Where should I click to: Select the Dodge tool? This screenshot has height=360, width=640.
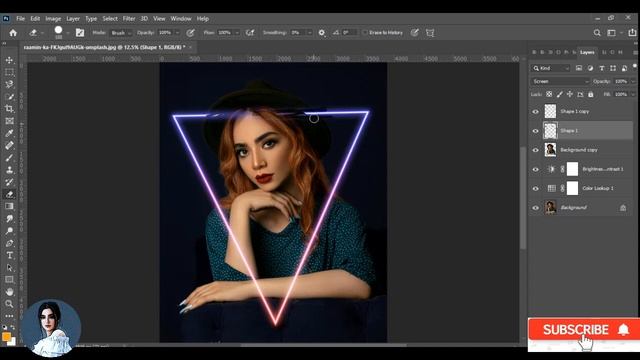pos(9,231)
